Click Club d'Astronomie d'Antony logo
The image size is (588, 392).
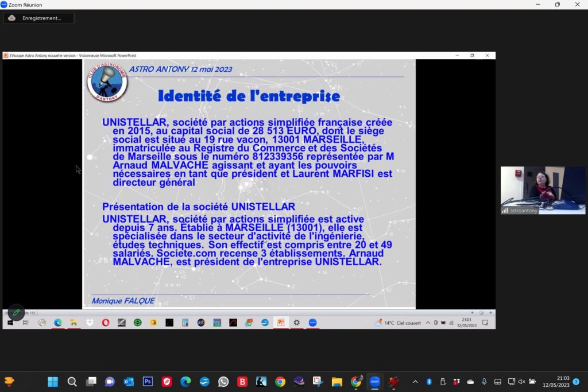point(107,82)
